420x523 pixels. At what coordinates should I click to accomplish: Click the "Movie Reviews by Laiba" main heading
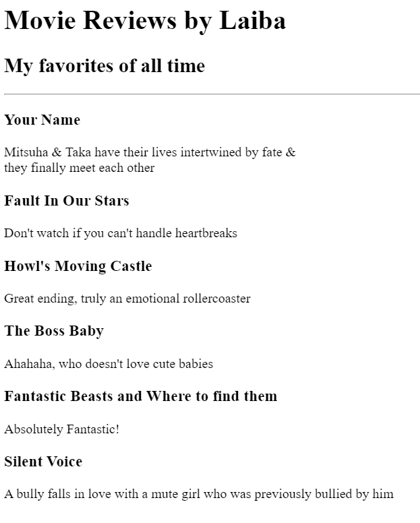coord(144,21)
